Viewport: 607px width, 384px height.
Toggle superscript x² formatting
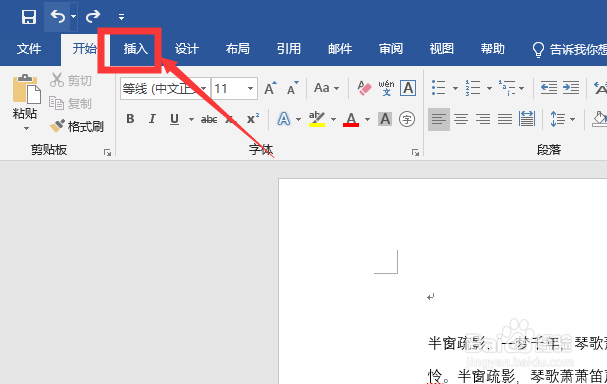click(x=253, y=118)
